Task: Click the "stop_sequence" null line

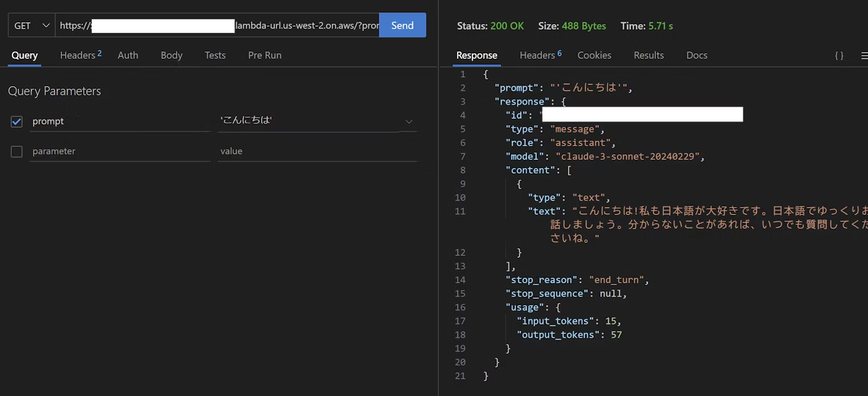Action: pos(566,294)
